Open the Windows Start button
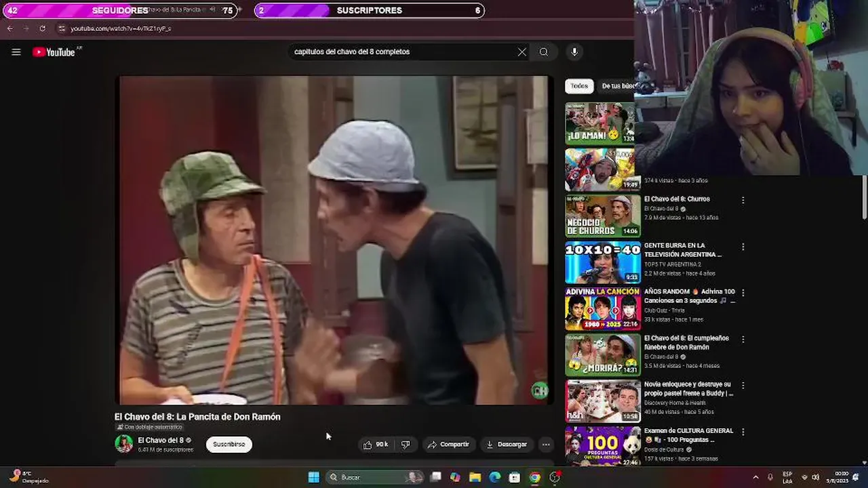The width and height of the screenshot is (868, 488). pos(314,477)
